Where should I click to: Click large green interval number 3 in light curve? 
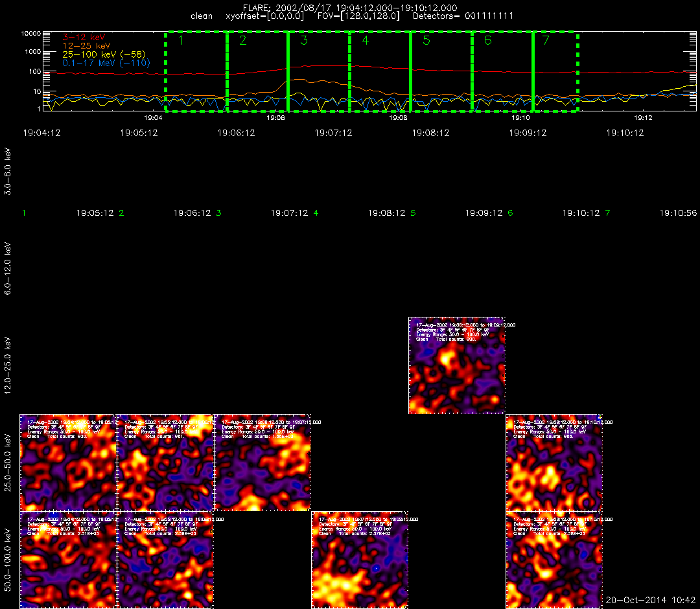304,40
